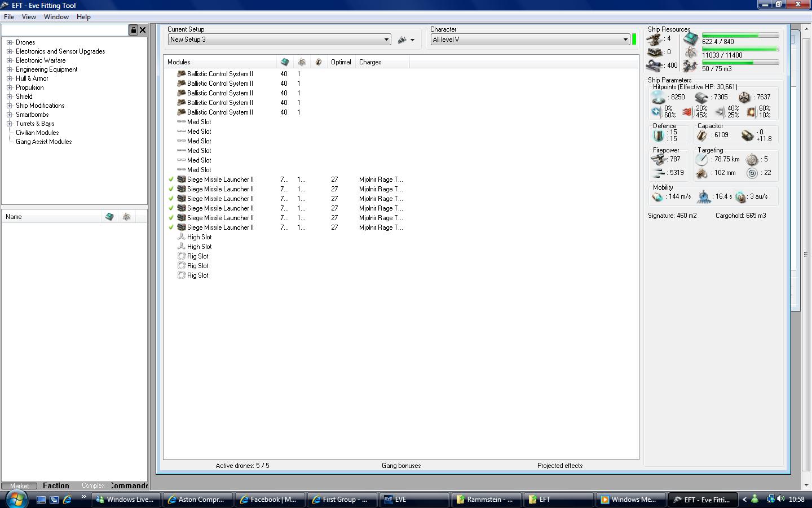This screenshot has height=508, width=812.
Task: Focus the module search input field
Action: [65, 30]
